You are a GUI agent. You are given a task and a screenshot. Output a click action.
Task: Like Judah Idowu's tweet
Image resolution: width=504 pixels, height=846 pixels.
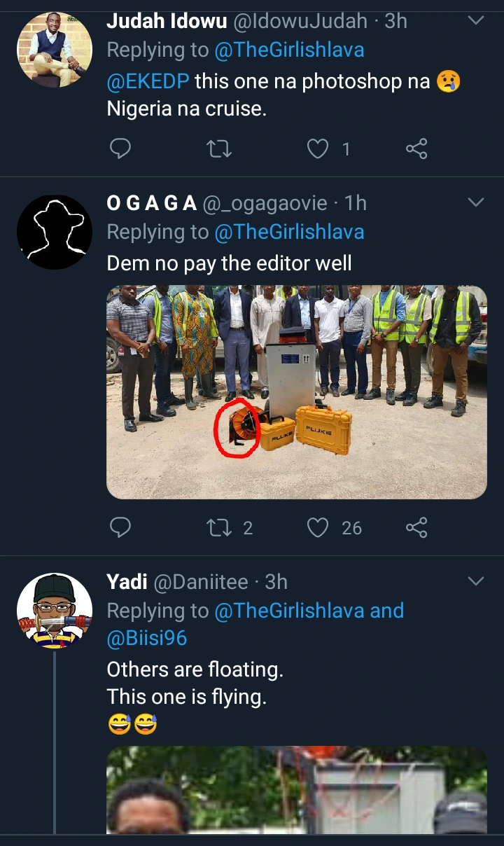pos(318,148)
